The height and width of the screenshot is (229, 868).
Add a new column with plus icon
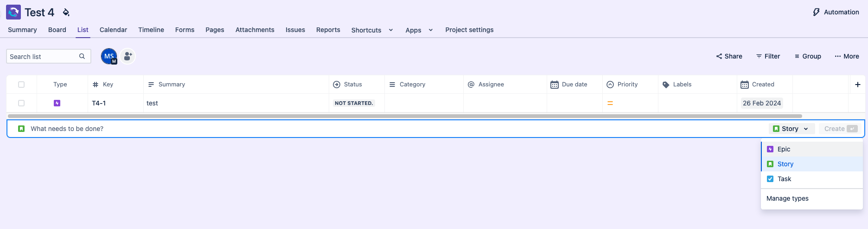pyautogui.click(x=858, y=85)
